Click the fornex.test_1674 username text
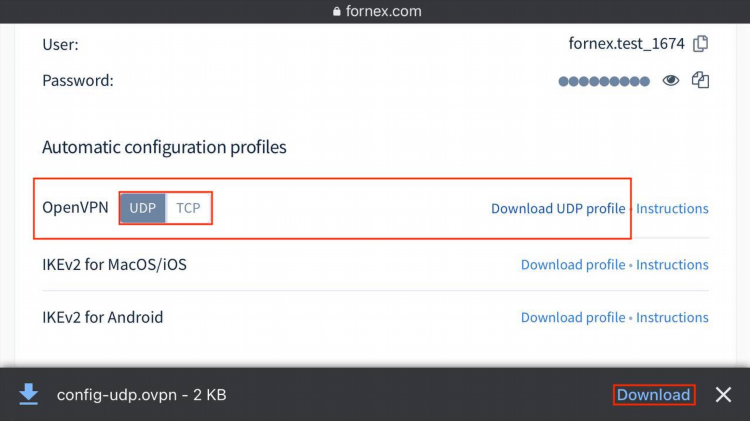This screenshot has height=421, width=750. pyautogui.click(x=627, y=44)
